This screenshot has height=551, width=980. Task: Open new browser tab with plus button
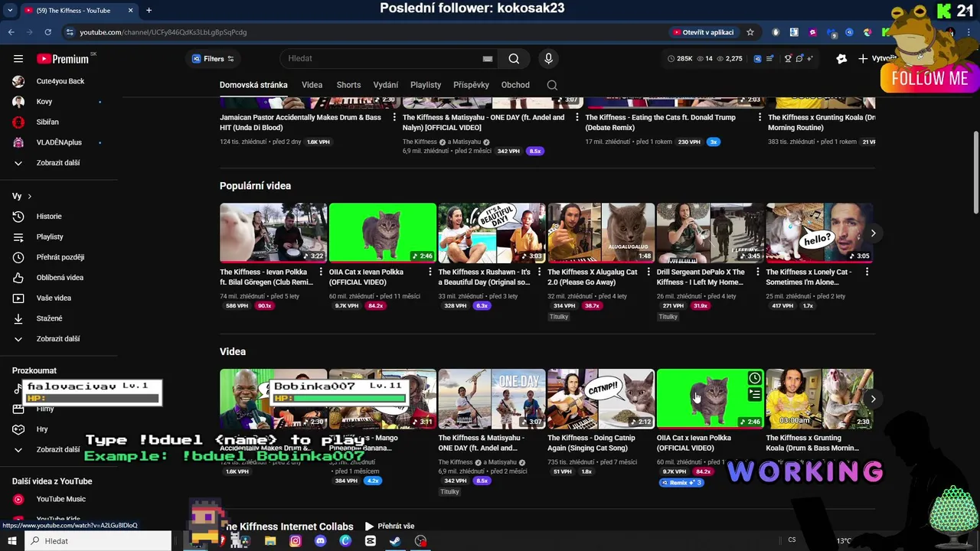point(149,10)
